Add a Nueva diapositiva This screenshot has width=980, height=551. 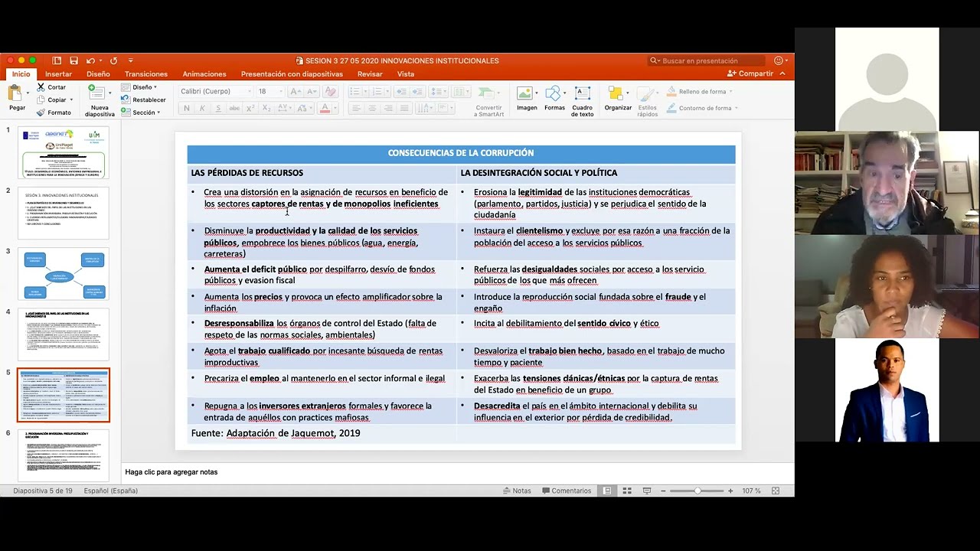click(x=100, y=101)
